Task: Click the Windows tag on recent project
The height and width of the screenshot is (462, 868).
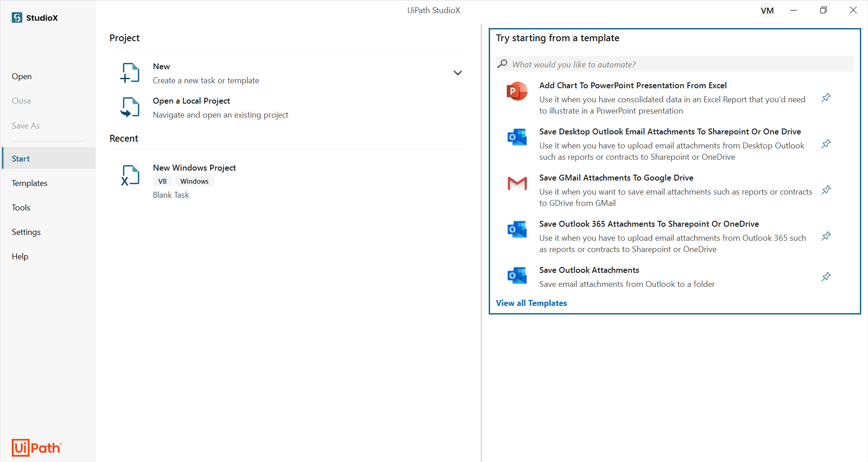Action: (194, 181)
